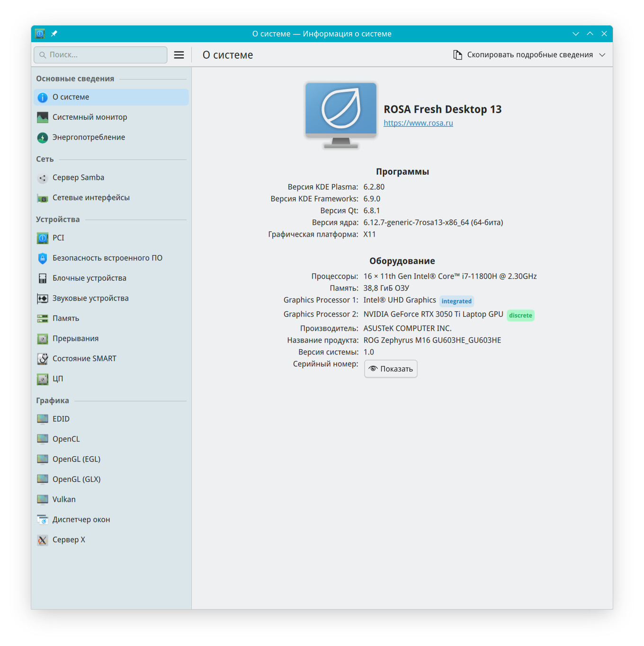The height and width of the screenshot is (646, 644).
Task: Click the OpenGL (EGL) monitor icon
Action: point(43,460)
